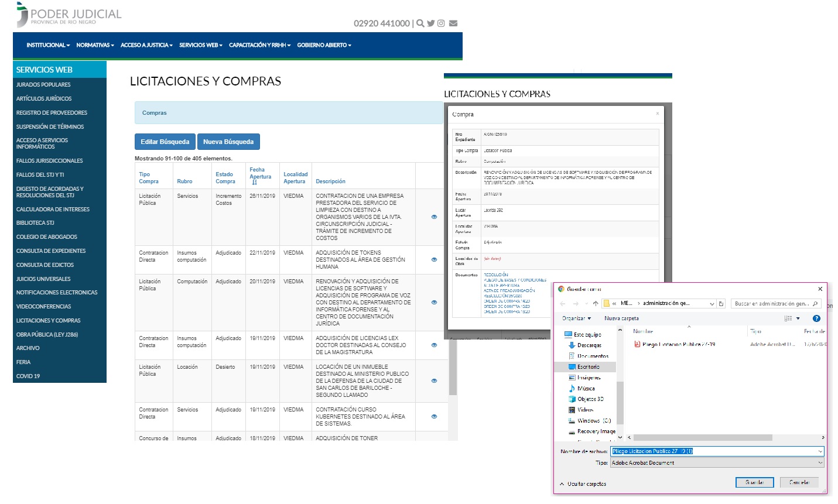The image size is (838, 504).
Task: Select Imágenes folder in the save dialog
Action: click(x=584, y=378)
